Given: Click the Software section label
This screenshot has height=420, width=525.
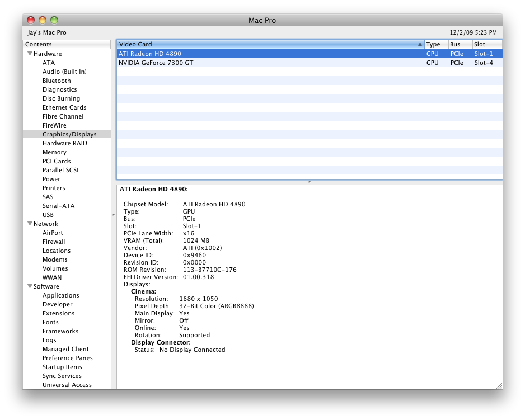Looking at the screenshot, I should (x=46, y=286).
